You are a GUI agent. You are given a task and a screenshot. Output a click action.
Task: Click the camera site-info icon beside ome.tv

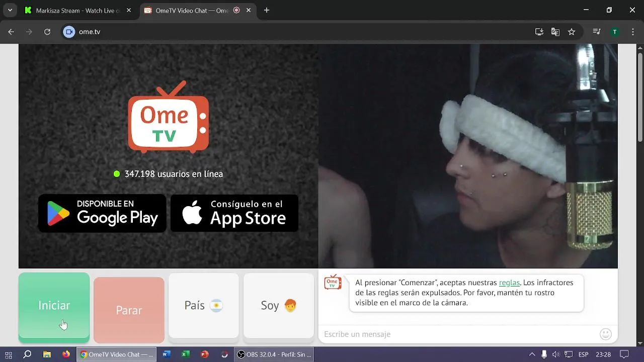coord(69,32)
